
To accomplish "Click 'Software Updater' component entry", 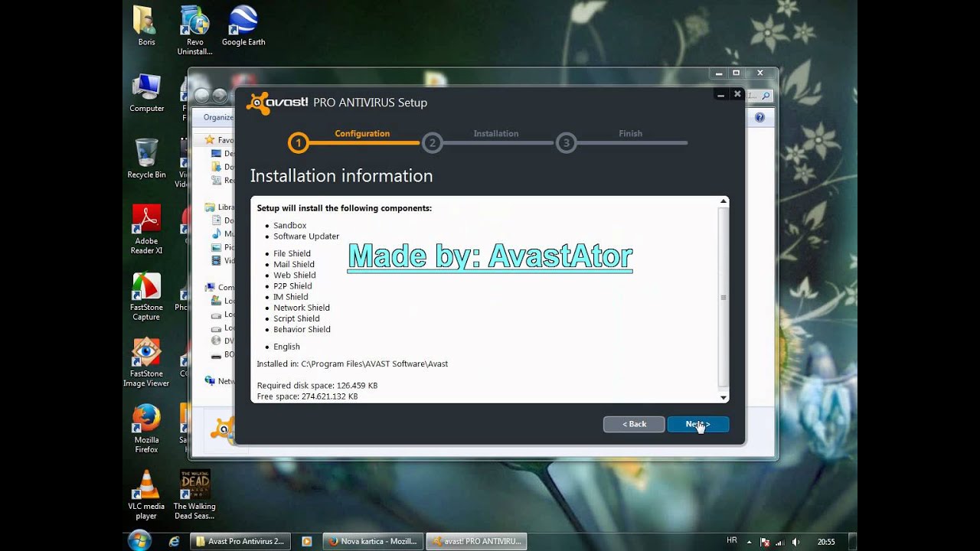I will coord(306,236).
